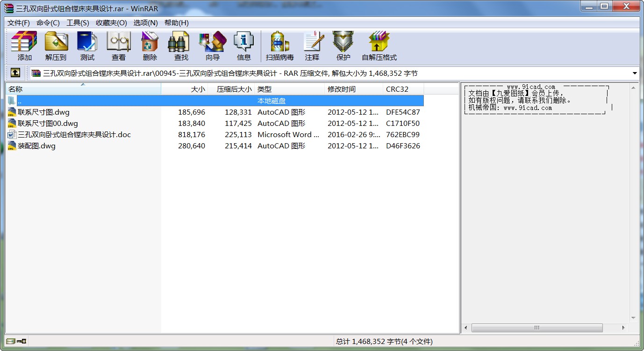Select file 装配图.dwg
The height and width of the screenshot is (351, 644).
click(36, 146)
